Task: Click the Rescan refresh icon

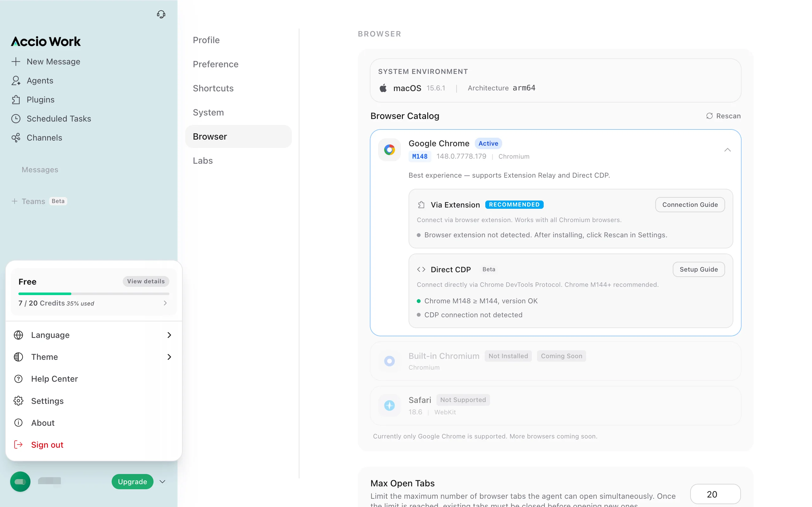Action: coord(710,116)
